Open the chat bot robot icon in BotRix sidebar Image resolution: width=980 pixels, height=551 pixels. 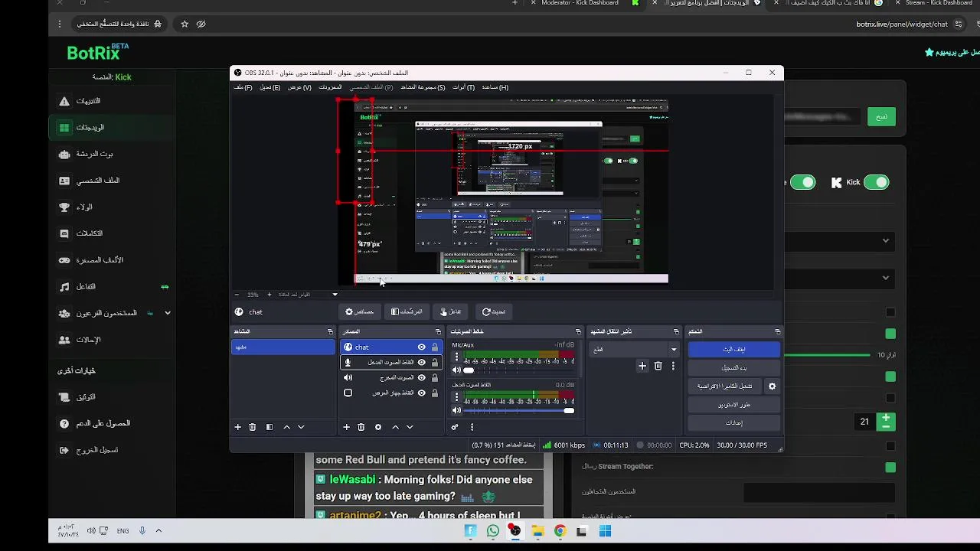click(x=64, y=154)
